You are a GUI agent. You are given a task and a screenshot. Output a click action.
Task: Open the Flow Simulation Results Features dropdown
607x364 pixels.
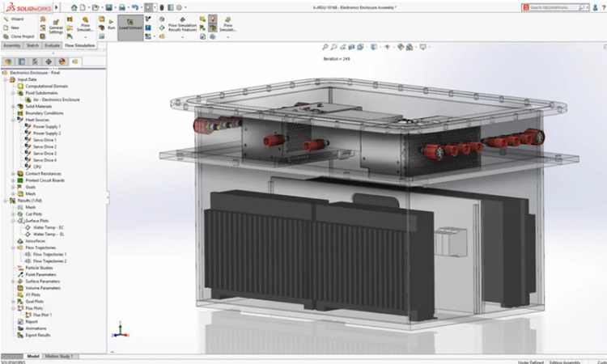coord(181,26)
